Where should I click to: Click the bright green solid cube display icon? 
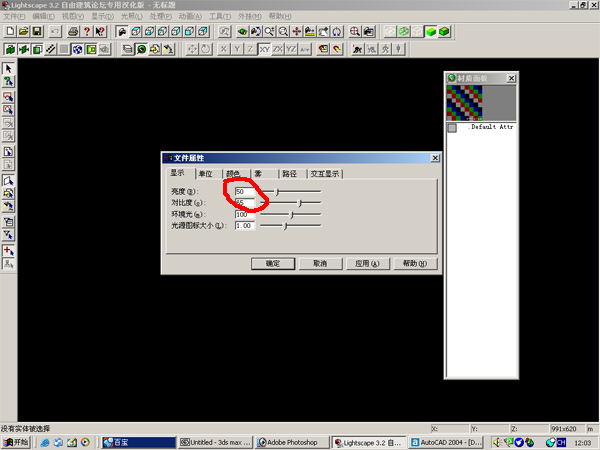coord(431,31)
